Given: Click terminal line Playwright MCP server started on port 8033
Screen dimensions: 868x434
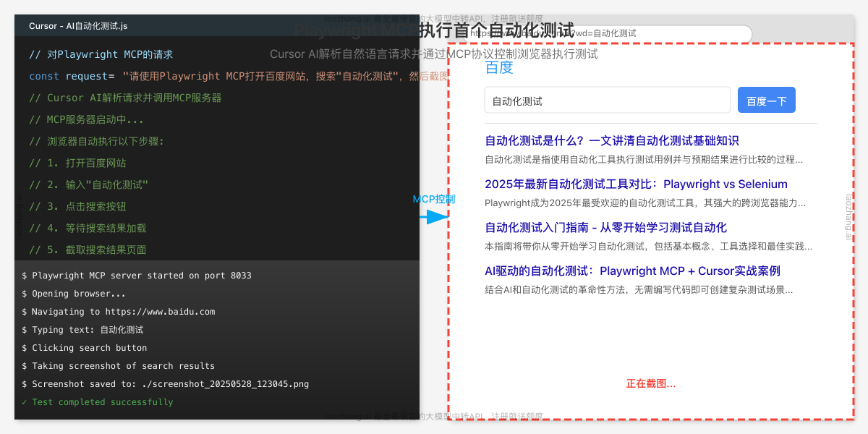Looking at the screenshot, I should [137, 276].
